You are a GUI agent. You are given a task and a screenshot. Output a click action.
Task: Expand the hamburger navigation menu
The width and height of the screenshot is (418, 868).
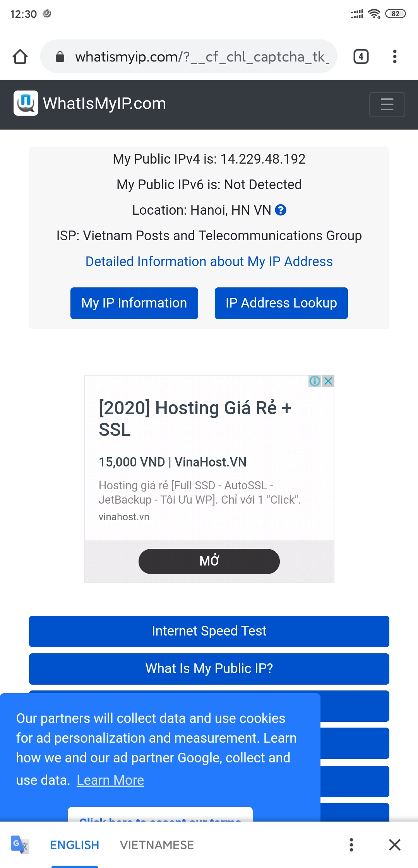tap(387, 104)
